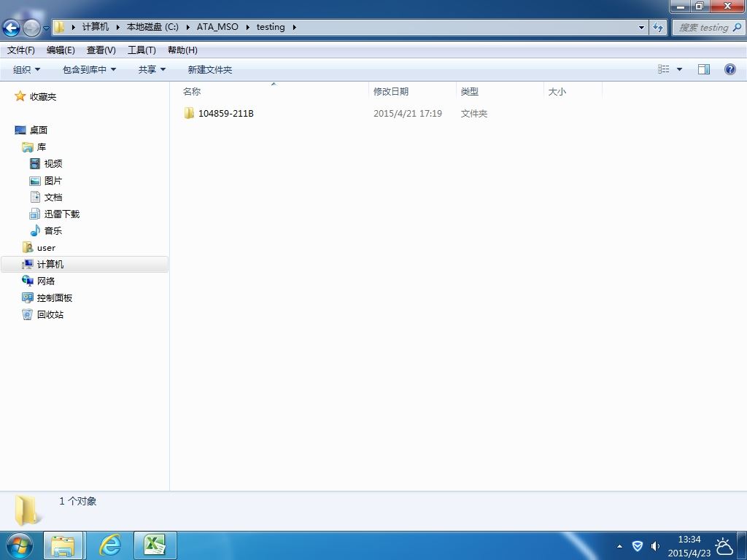Click Windows Explorer taskbar icon

tap(63, 545)
